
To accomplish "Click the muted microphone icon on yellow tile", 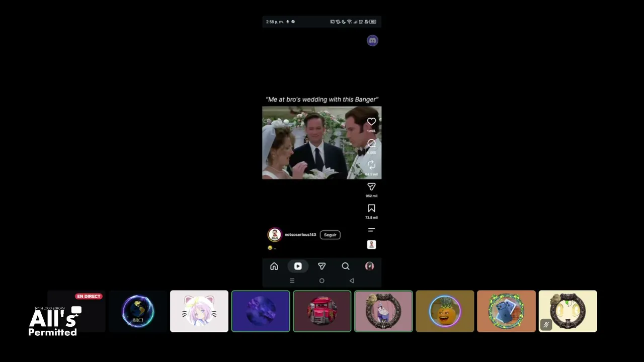I will click(546, 325).
